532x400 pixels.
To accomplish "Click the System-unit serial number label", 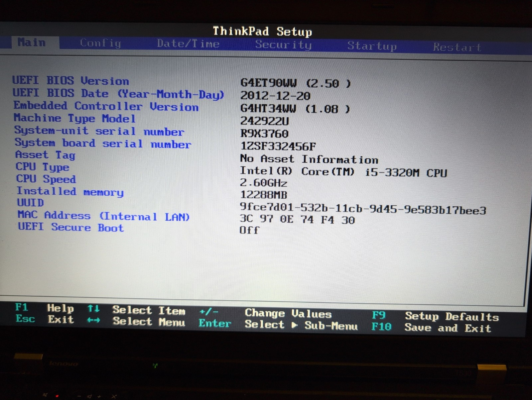I will [x=99, y=131].
